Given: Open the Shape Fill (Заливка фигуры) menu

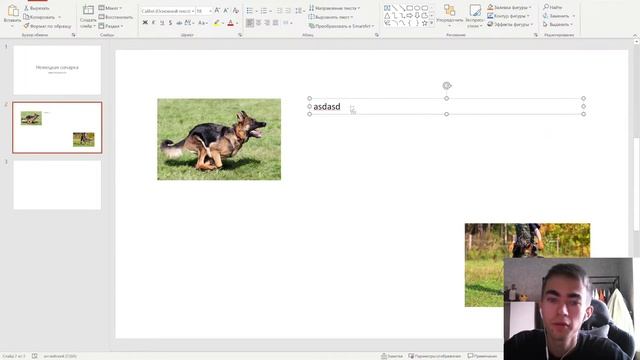Looking at the screenshot, I should 509,7.
